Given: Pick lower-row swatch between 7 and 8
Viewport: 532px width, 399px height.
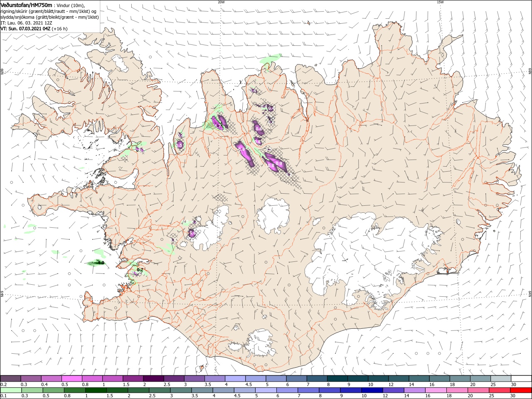Looking at the screenshot, I should 308,390.
